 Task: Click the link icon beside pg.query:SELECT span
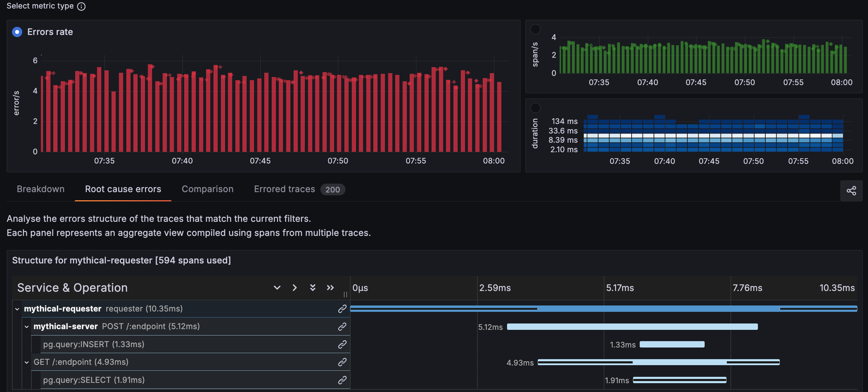tap(342, 380)
